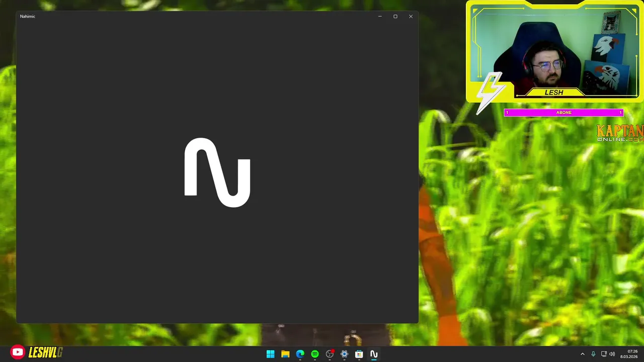
Task: Click the microphone tray icon
Action: [593, 354]
